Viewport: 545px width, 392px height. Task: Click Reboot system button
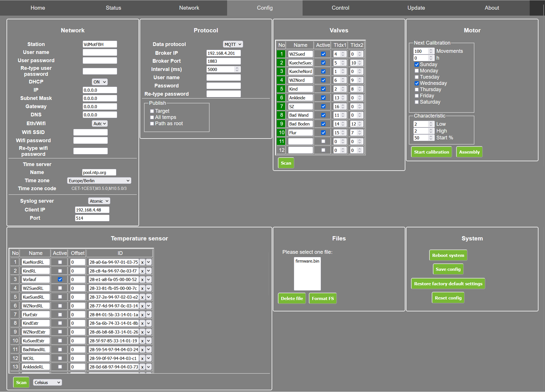coord(448,255)
